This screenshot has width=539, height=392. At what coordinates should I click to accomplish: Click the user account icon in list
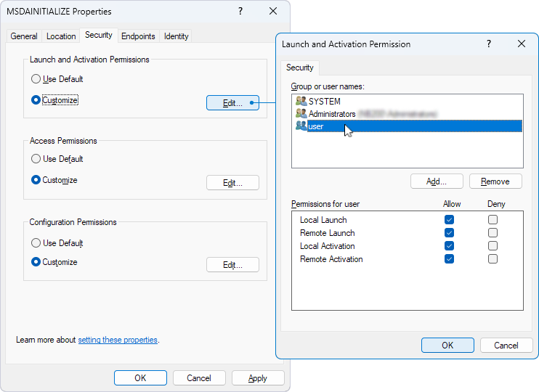[301, 126]
